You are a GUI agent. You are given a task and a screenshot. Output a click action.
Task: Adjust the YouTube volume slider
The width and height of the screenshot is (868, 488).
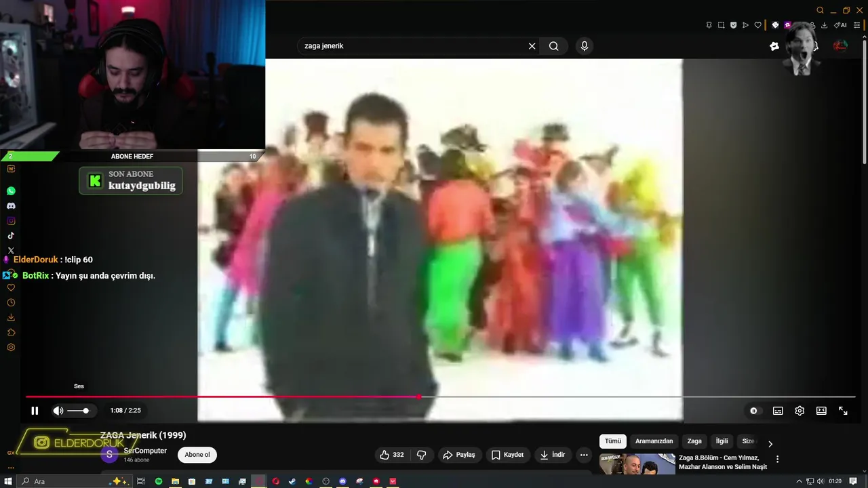[78, 411]
